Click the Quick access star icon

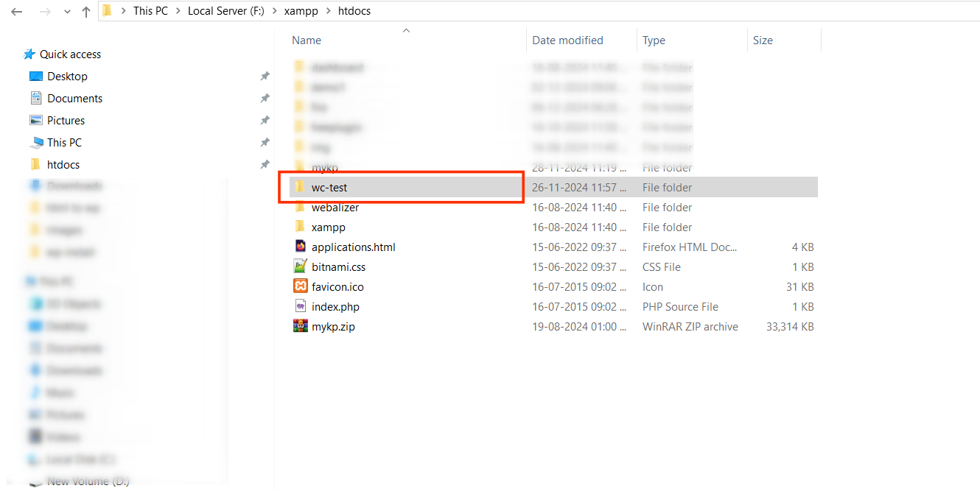[x=30, y=53]
